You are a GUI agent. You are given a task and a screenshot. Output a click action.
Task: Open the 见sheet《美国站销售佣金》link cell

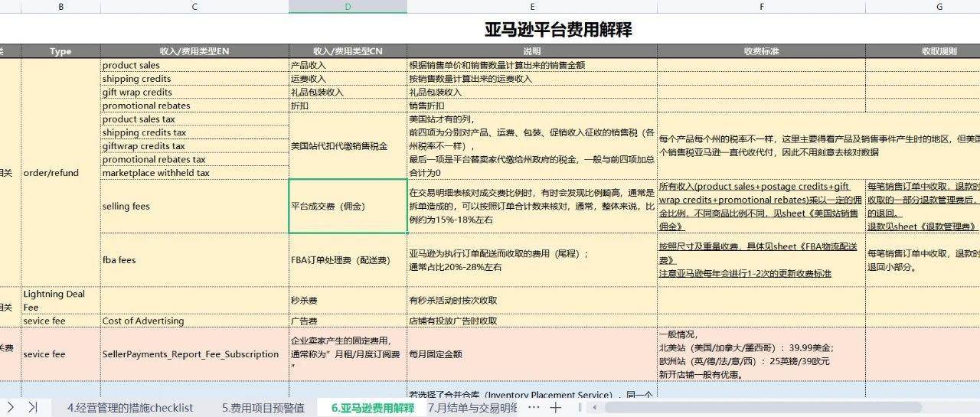tap(761, 207)
